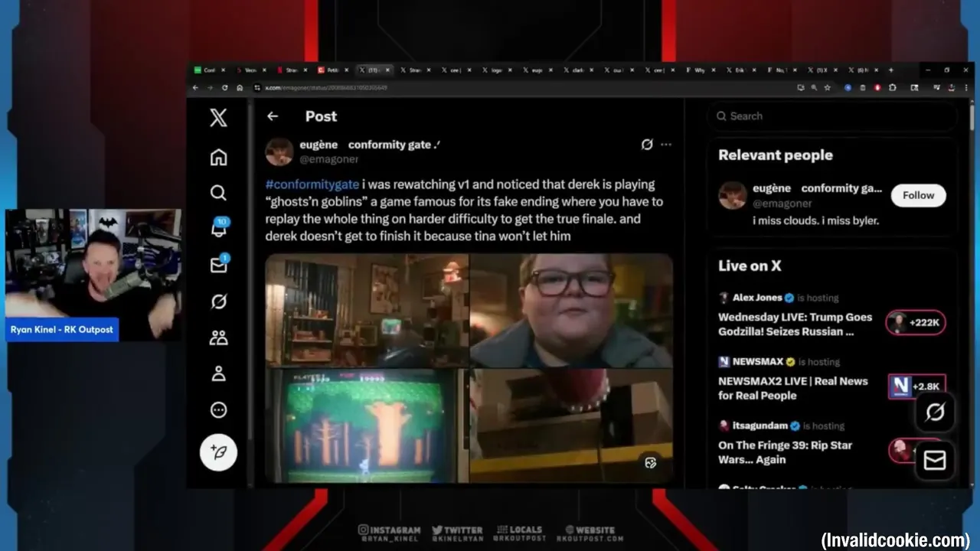Viewport: 980px width, 551px height.
Task: Click the zoom magnifier in the address bar
Action: click(x=814, y=88)
